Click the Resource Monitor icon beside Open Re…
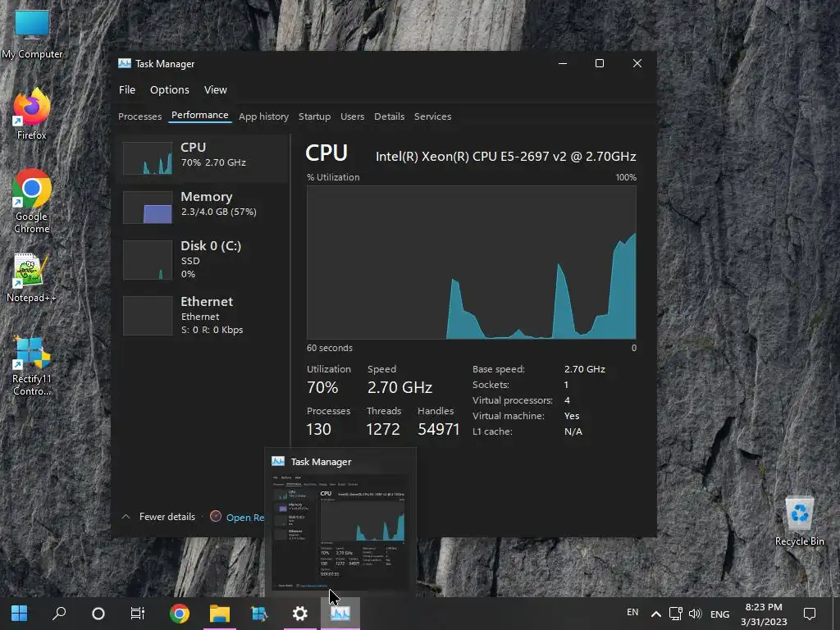840x630 pixels. tap(216, 517)
